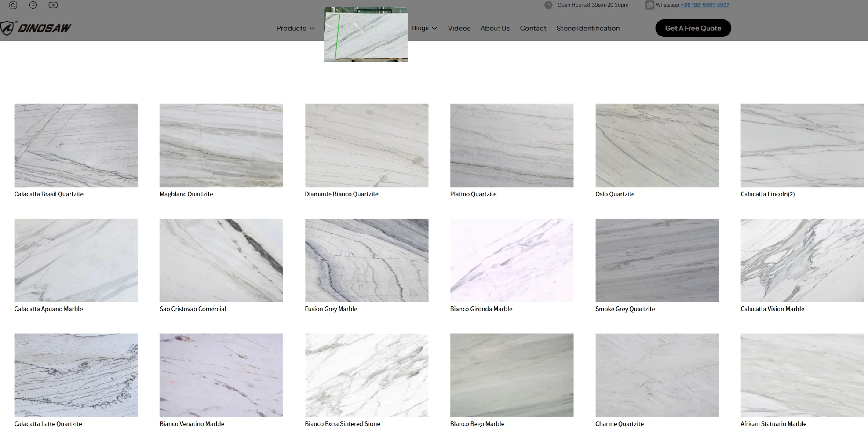
Task: Open the Videos menu item
Action: [x=459, y=28]
